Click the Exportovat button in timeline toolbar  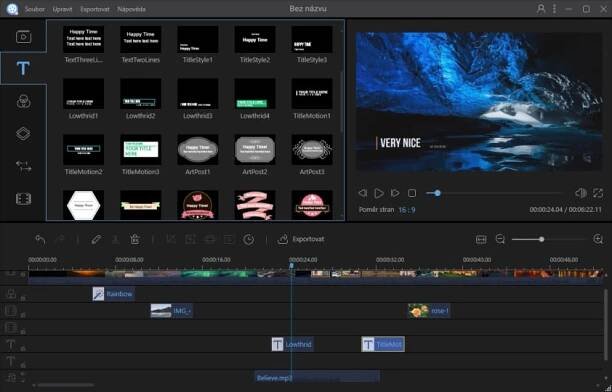pyautogui.click(x=301, y=239)
